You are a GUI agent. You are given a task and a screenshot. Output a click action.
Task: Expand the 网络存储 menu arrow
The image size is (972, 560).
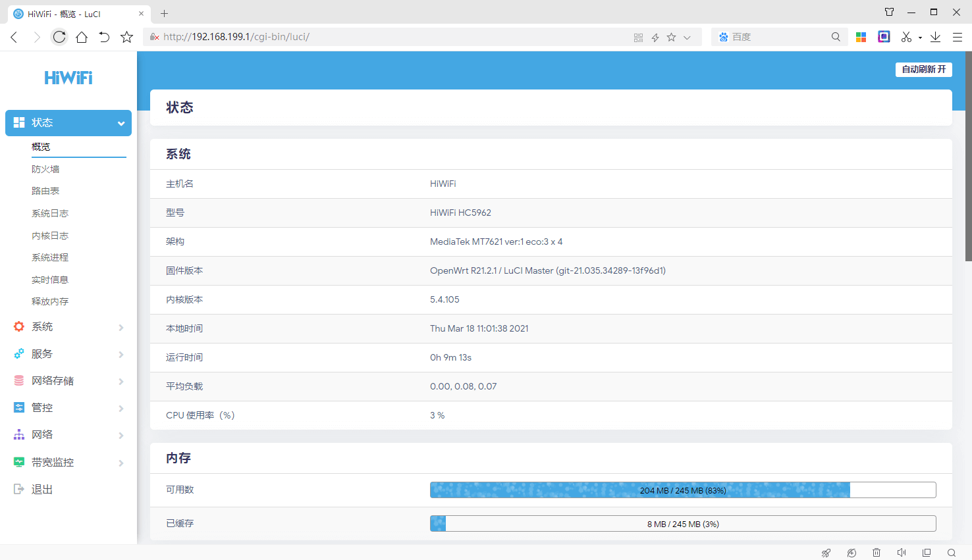(x=121, y=381)
